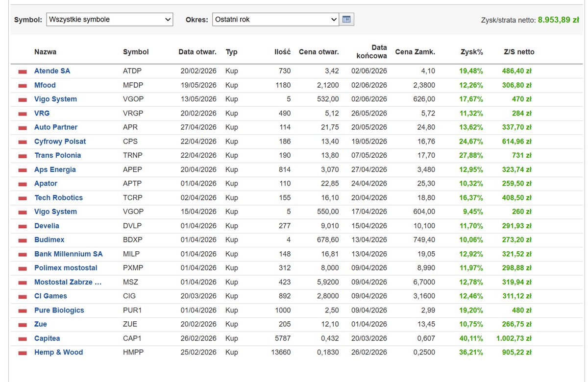Image resolution: width=588 pixels, height=382 pixels.
Task: Click the 1.002,73 zł value for Capitea
Action: (513, 338)
